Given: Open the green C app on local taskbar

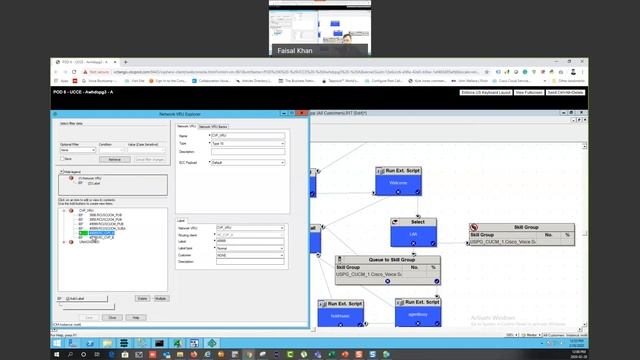Looking at the screenshot, I should 290,355.
